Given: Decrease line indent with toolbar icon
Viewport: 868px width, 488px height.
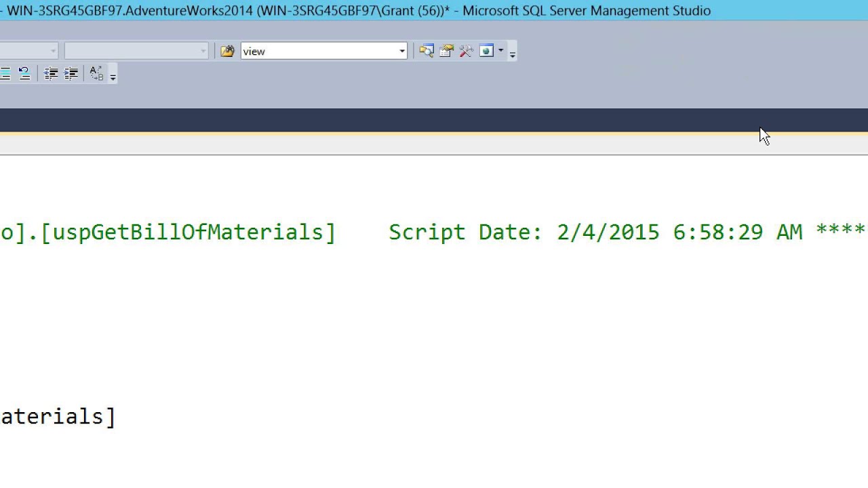Looking at the screenshot, I should (x=51, y=74).
